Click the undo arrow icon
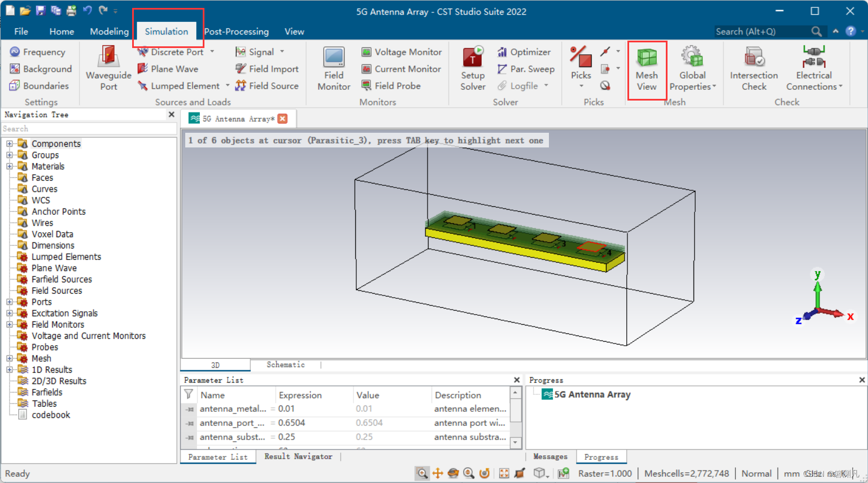This screenshot has height=483, width=868. 88,10
